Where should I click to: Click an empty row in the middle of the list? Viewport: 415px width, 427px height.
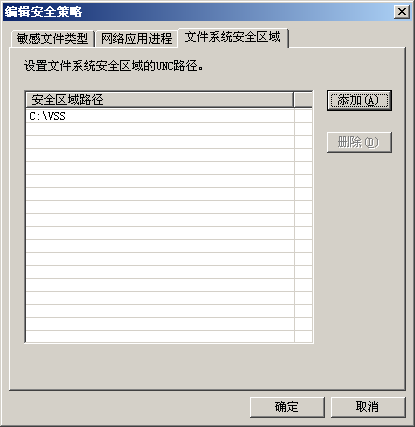160,220
